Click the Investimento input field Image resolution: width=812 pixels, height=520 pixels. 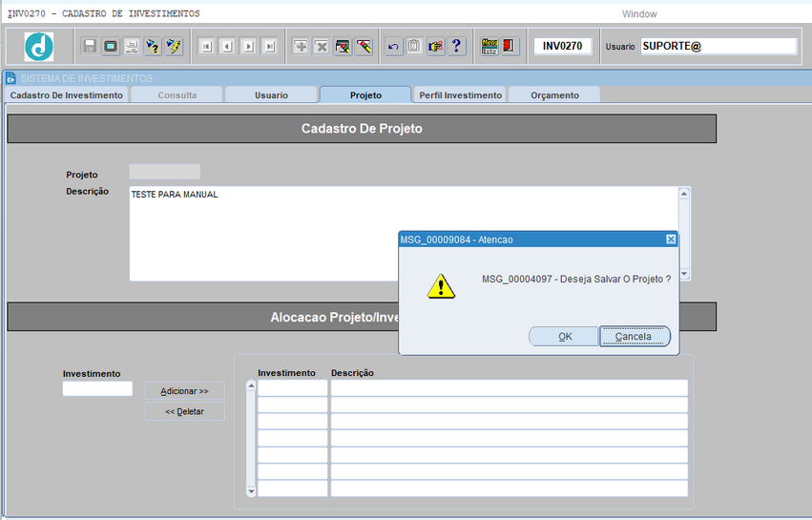coord(97,389)
